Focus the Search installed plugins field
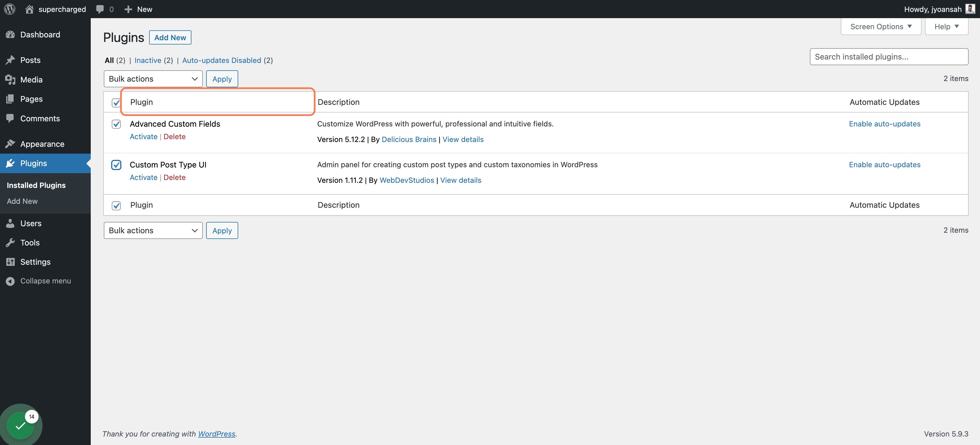The width and height of the screenshot is (980, 445). pos(889,57)
